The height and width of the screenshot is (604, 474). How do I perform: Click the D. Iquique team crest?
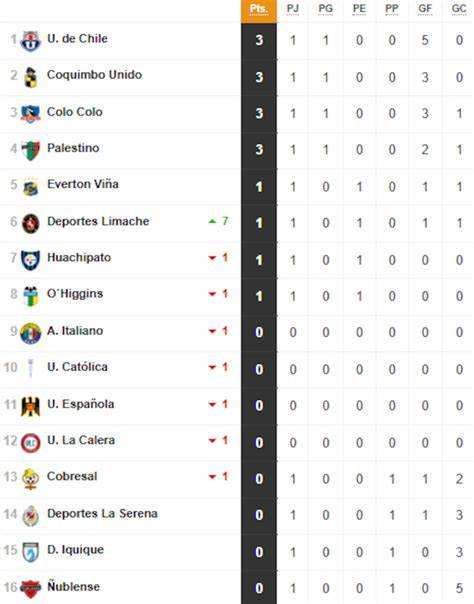[x=31, y=552]
